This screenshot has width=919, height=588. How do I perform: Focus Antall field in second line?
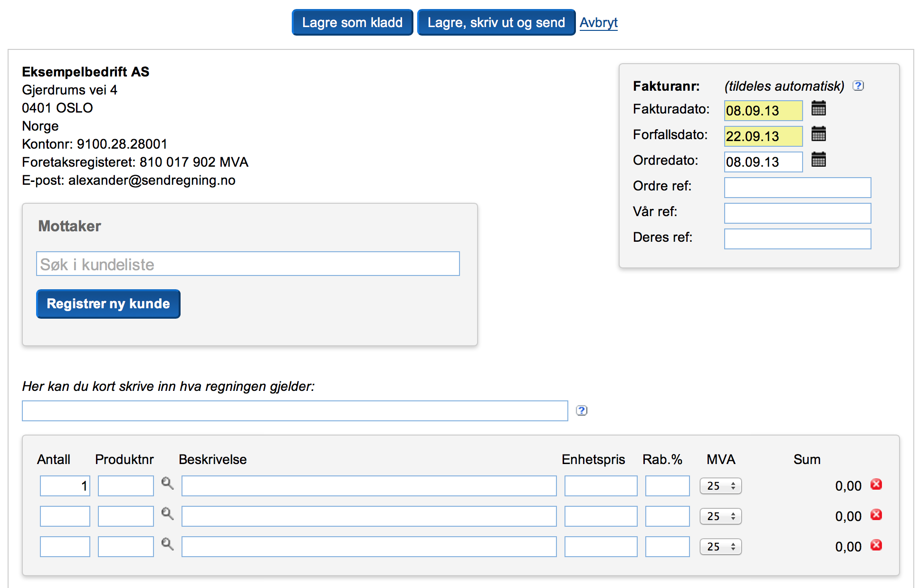65,516
